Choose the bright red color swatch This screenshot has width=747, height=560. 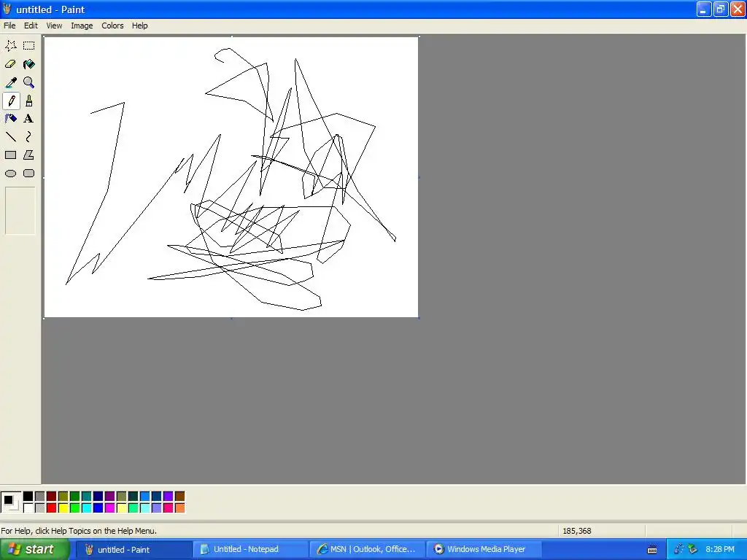pyautogui.click(x=52, y=508)
